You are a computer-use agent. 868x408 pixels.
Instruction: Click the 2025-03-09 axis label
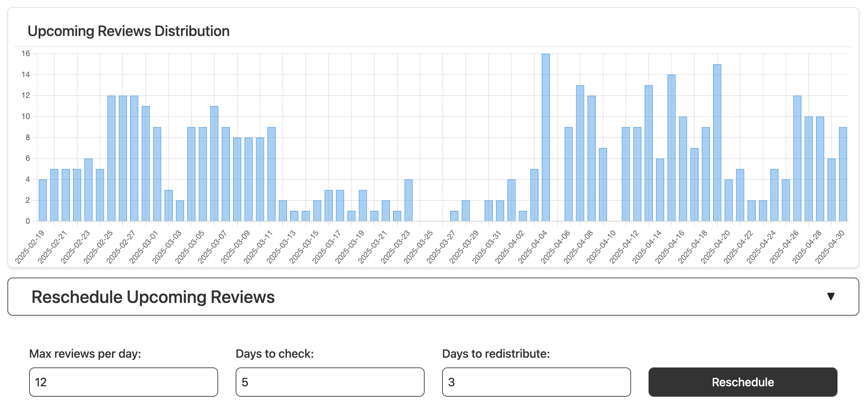click(235, 247)
